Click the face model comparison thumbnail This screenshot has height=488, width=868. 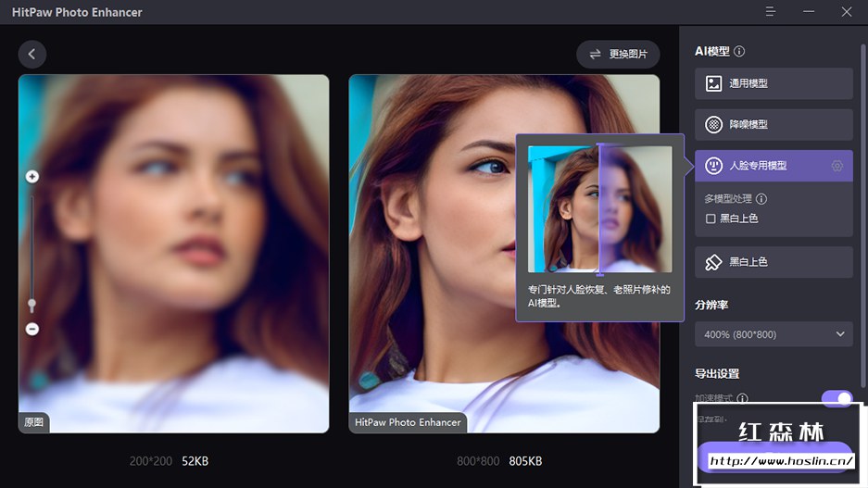[x=599, y=209]
